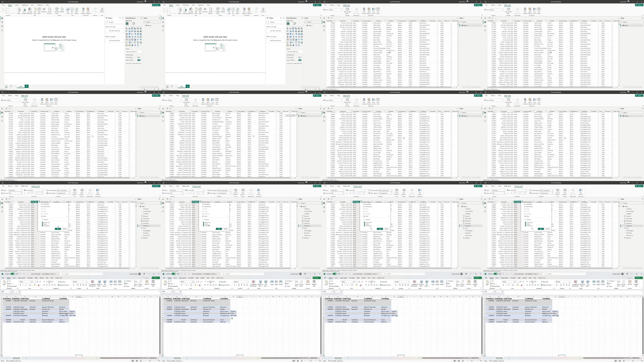644x362 pixels.
Task: Uncheck Retail checkbox in third row fourth frame
Action: tap(526, 224)
